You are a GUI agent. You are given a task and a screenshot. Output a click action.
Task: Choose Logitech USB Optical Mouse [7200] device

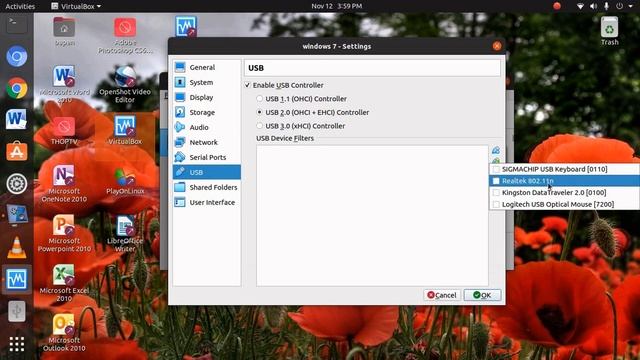564,204
